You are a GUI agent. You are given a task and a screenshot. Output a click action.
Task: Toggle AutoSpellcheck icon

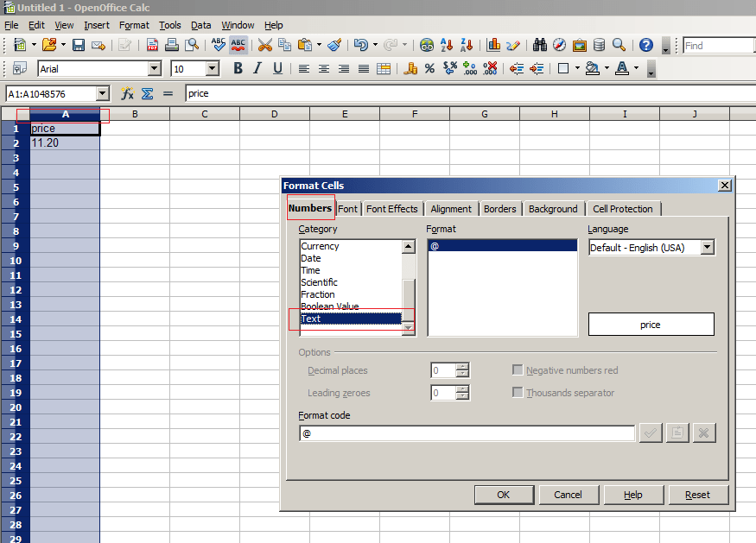238,45
